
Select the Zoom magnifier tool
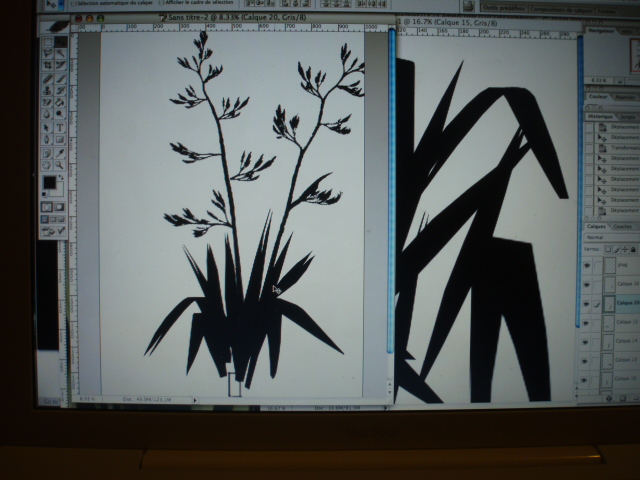[60, 165]
